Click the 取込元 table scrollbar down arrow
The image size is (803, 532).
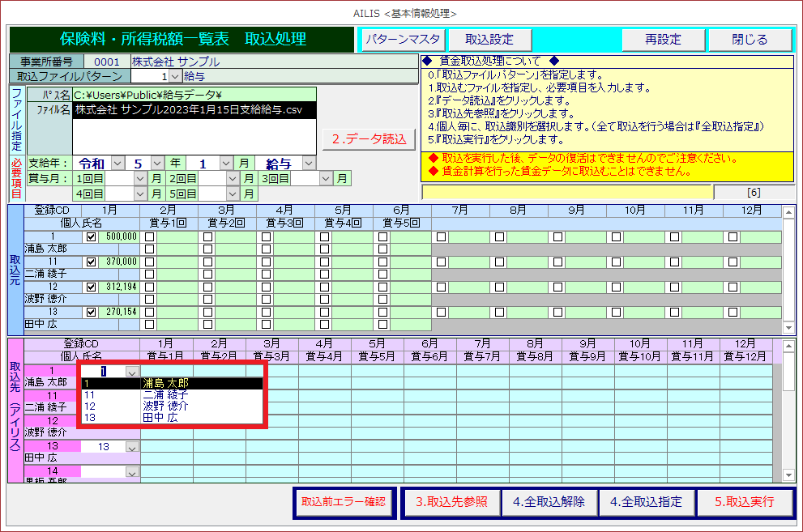point(789,327)
